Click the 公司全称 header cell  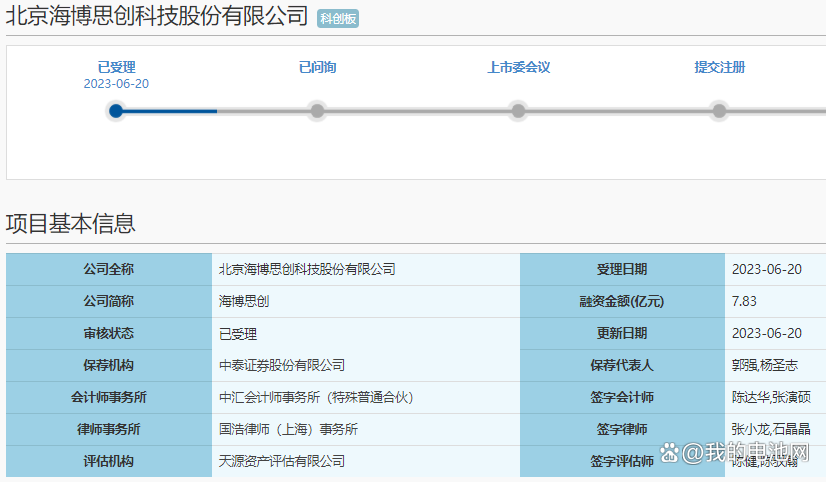(x=109, y=269)
